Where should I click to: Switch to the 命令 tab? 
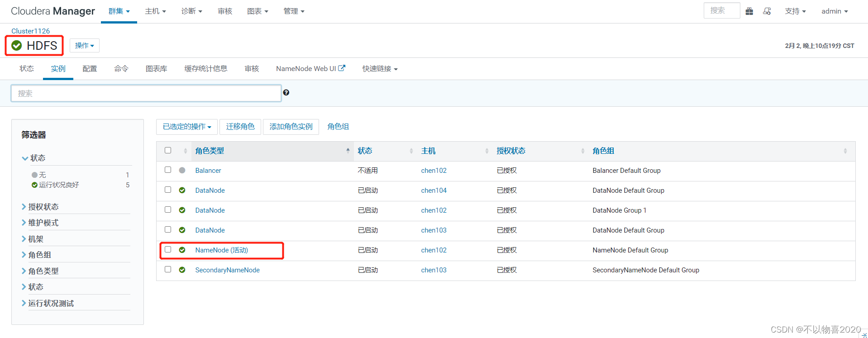click(x=121, y=69)
